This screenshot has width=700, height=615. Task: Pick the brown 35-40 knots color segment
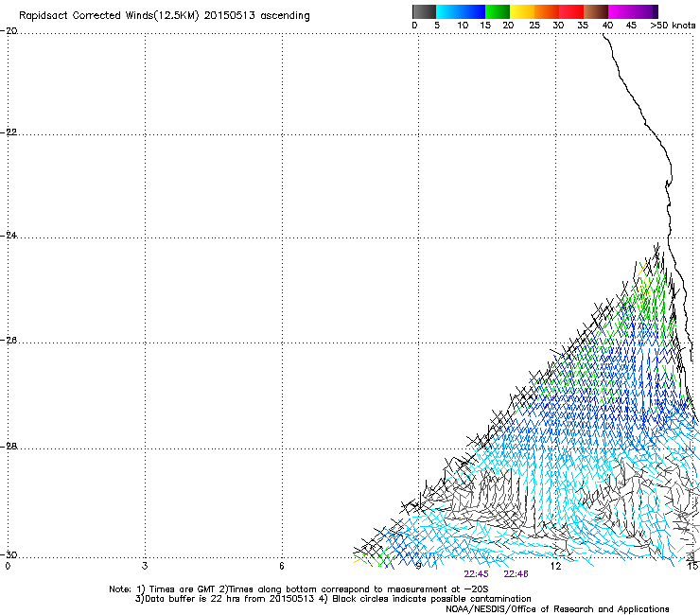596,11
